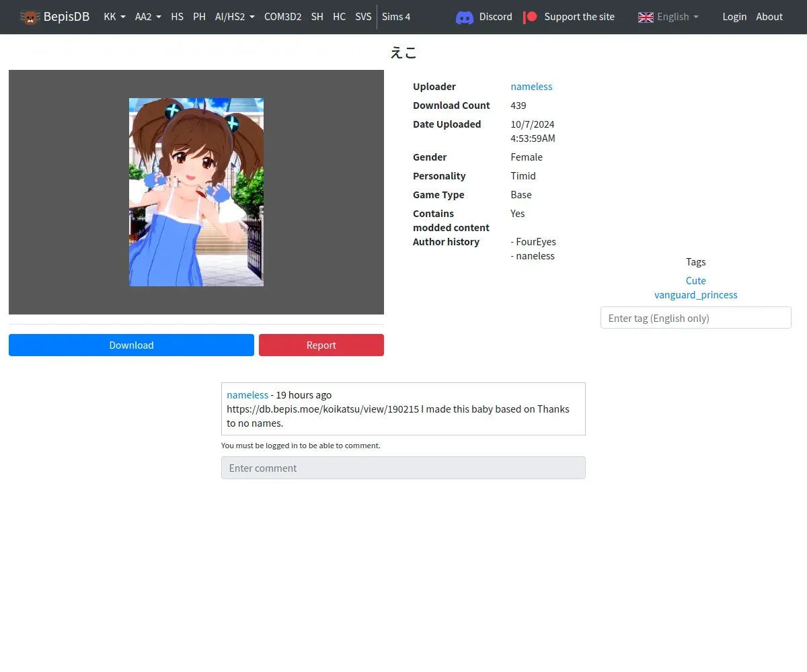Screen dimensions: 807x672
Task: Open the Sims 4 section
Action: pos(396,17)
